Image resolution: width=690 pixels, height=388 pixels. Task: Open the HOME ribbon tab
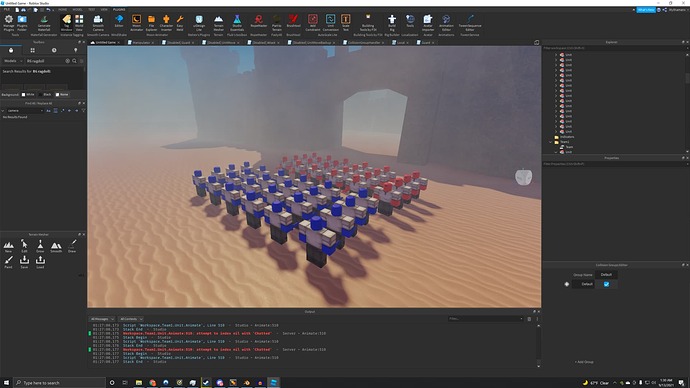click(x=63, y=10)
